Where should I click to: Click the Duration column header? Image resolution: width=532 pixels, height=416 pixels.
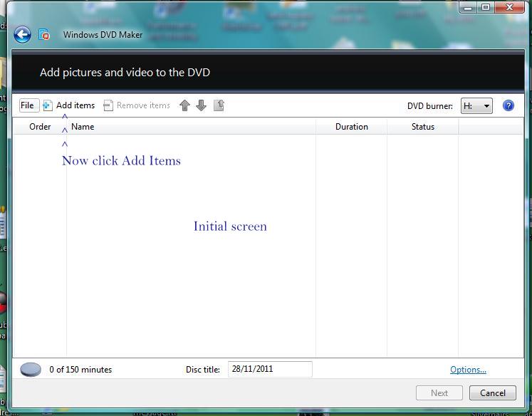click(x=352, y=127)
